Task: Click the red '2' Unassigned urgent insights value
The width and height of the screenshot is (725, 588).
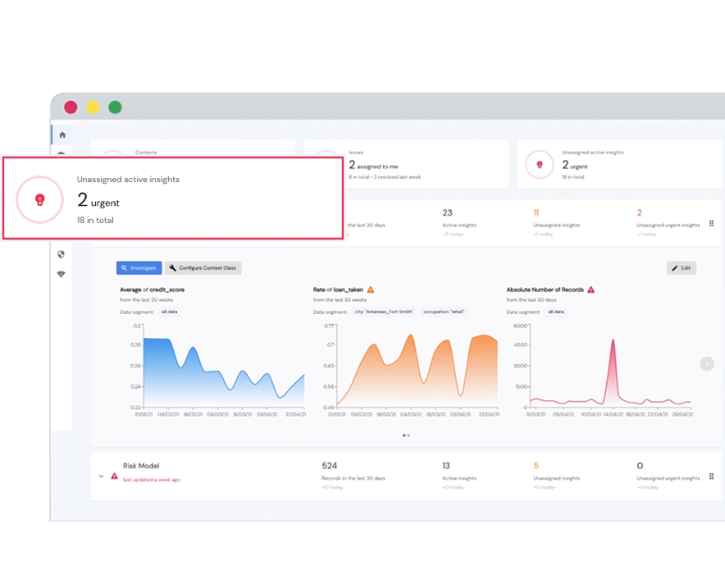Action: [x=640, y=212]
